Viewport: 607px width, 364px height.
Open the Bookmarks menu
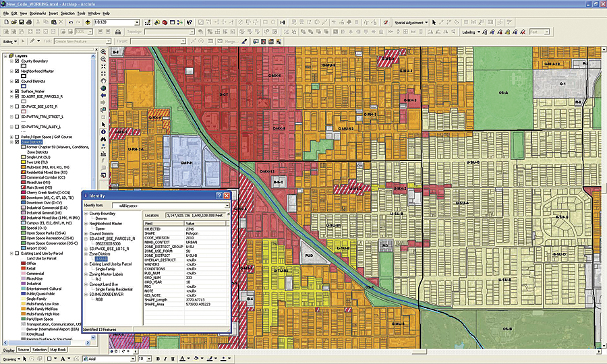coord(38,13)
